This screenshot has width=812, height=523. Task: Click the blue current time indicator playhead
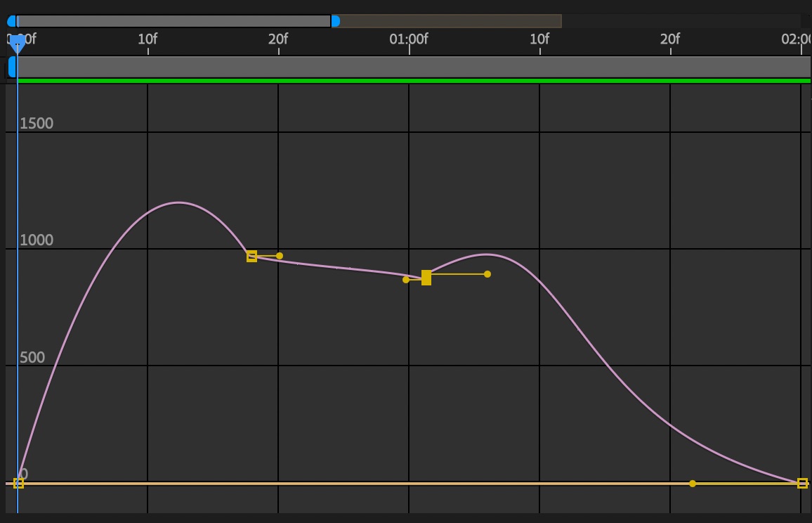[18, 44]
